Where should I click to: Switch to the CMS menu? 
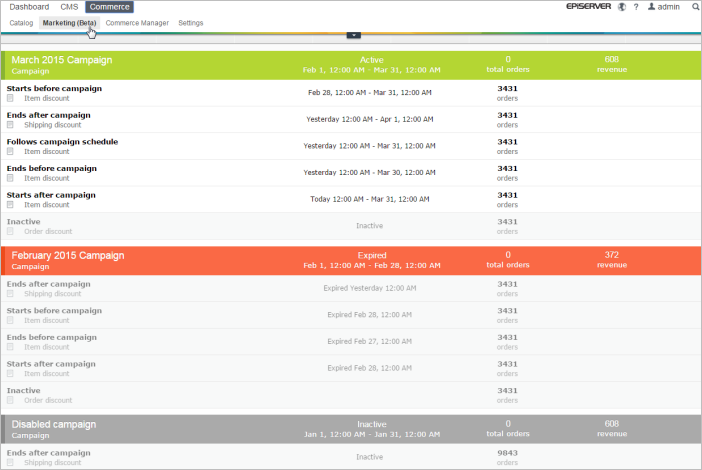click(69, 7)
